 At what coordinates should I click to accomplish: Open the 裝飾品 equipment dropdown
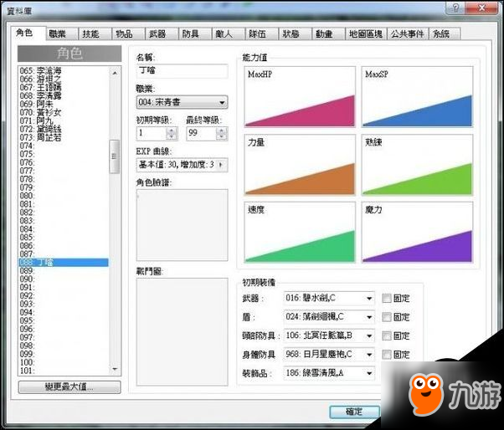(329, 373)
